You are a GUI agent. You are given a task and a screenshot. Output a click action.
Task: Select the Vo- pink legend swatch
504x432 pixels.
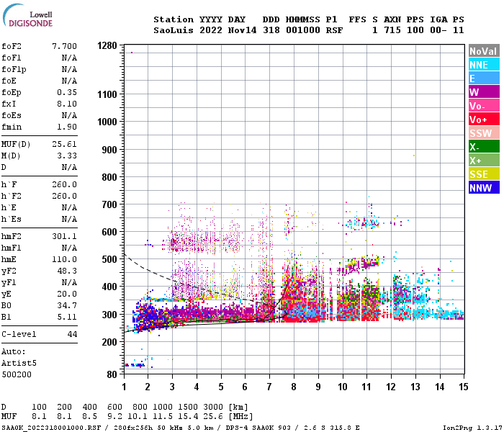click(x=484, y=106)
